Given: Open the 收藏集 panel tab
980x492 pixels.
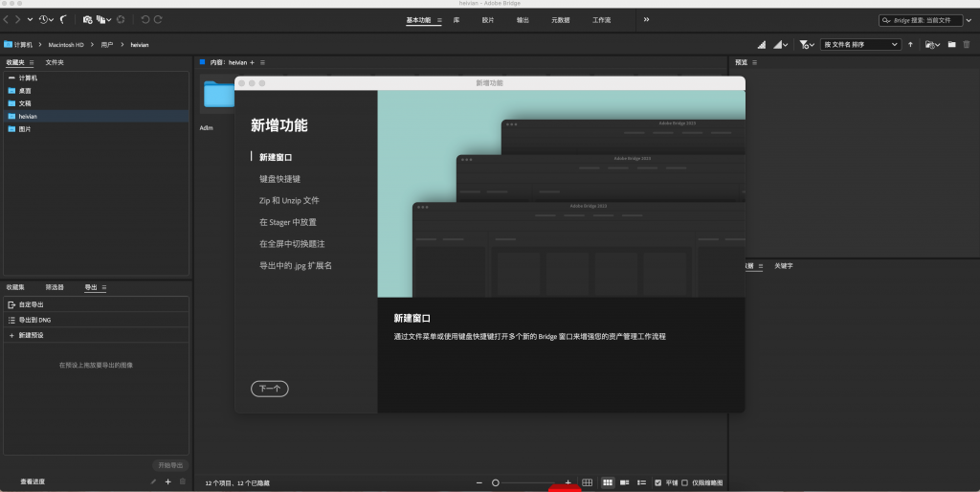Looking at the screenshot, I should [x=15, y=287].
